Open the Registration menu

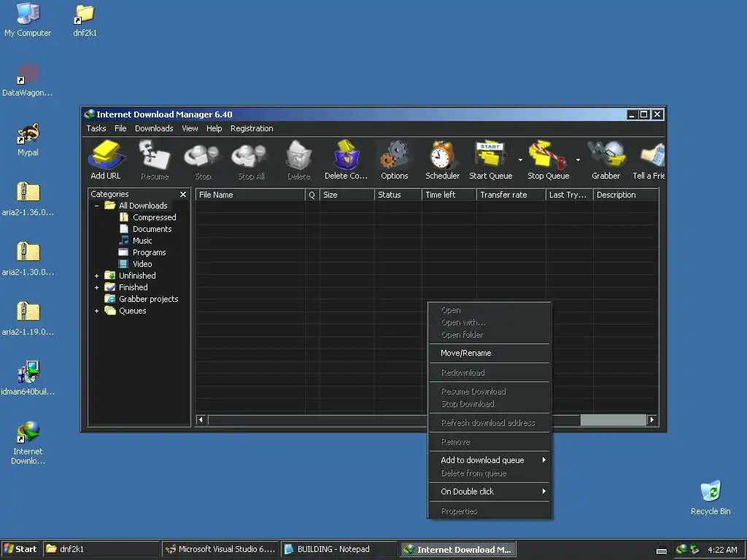252,128
